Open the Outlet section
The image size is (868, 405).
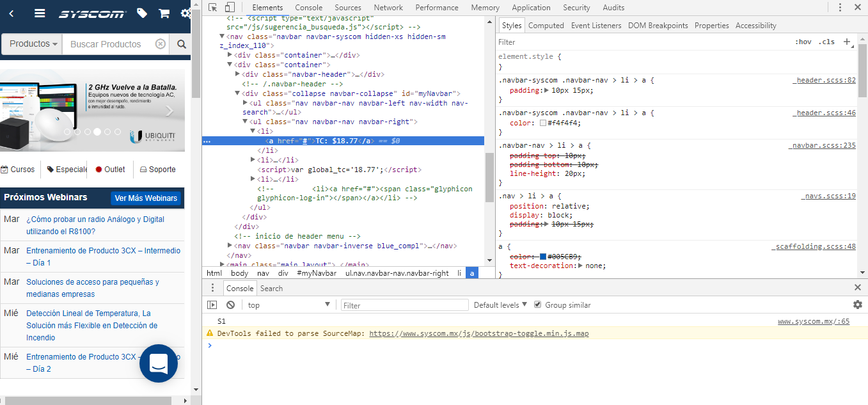pyautogui.click(x=110, y=170)
